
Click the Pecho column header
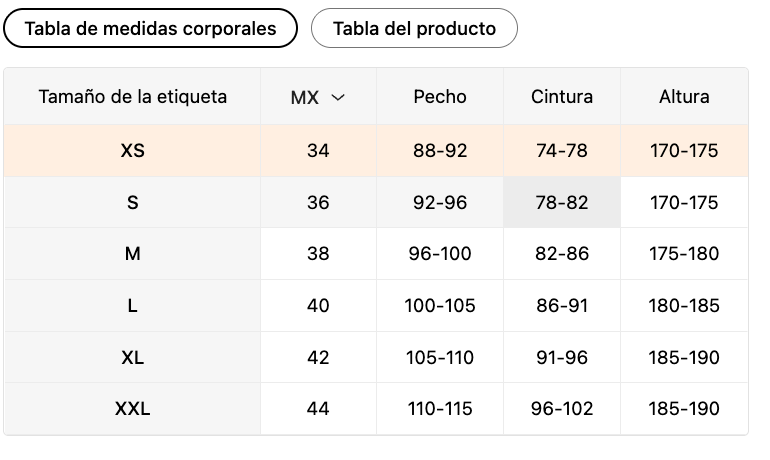(440, 97)
